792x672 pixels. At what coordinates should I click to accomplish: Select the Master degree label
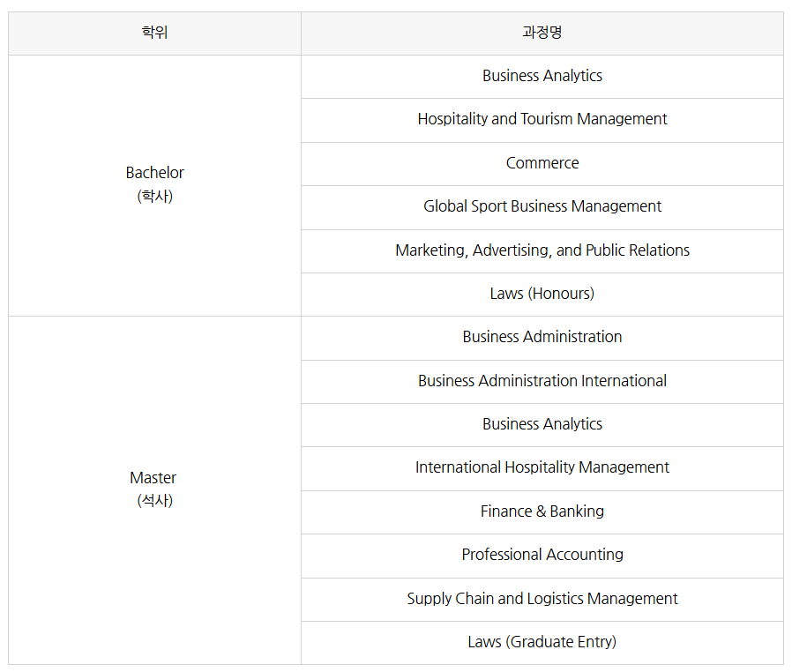point(153,478)
